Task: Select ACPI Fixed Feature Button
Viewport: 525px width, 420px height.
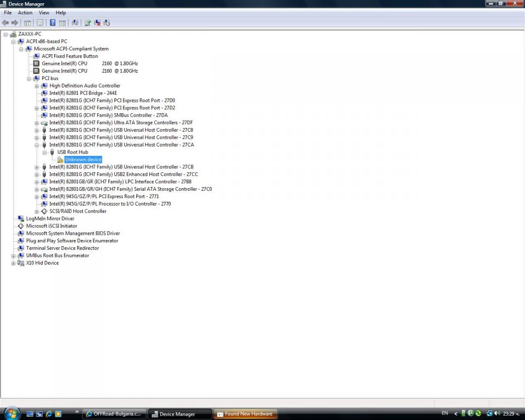Action: coord(69,56)
